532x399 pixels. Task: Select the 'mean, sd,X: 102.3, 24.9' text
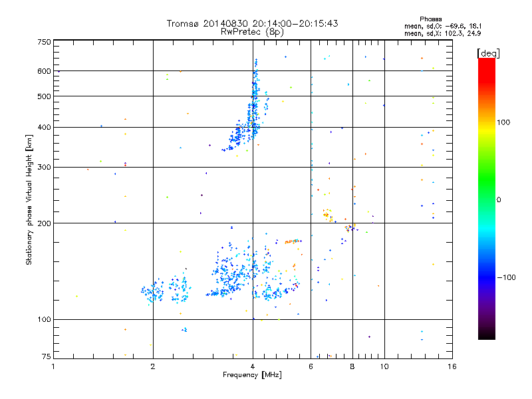click(442, 33)
